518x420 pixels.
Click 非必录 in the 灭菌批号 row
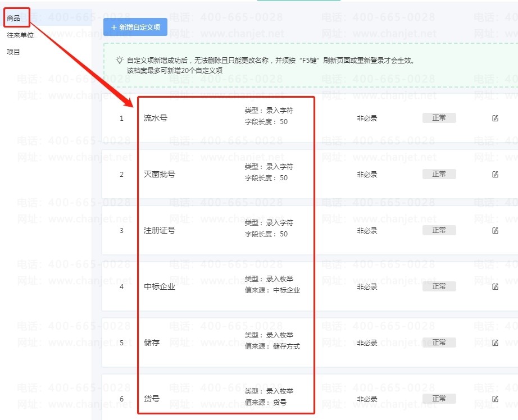(367, 174)
